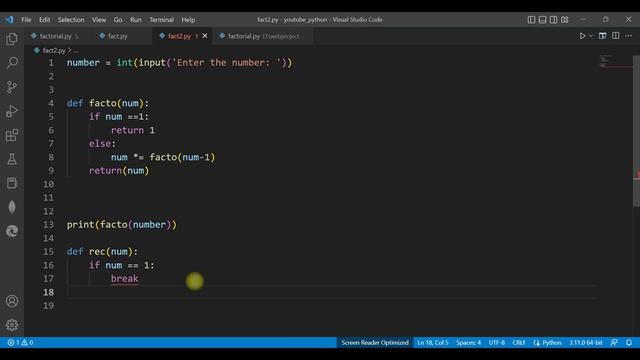Open the File menu
The width and height of the screenshot is (640, 360).
[x=26, y=20]
